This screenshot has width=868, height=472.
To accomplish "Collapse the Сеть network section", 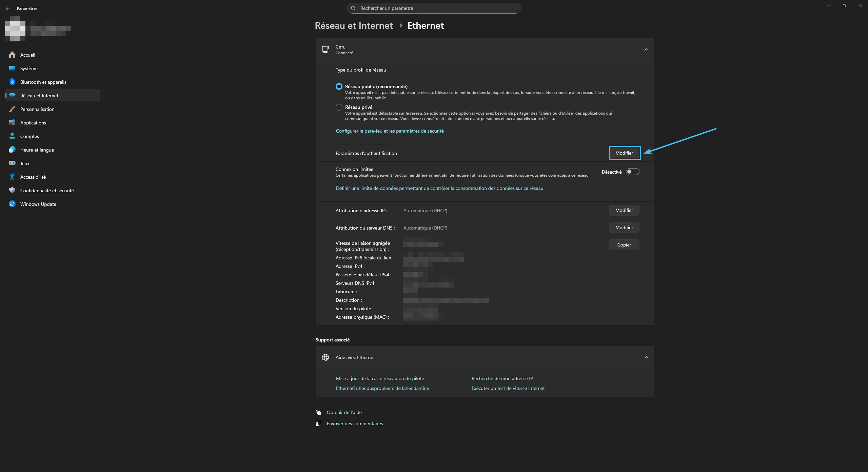I will [x=646, y=50].
